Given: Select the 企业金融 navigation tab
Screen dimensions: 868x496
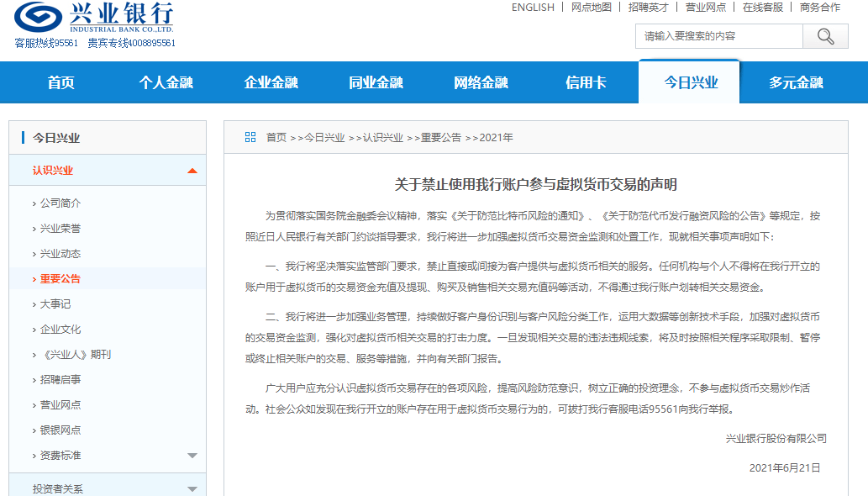Looking at the screenshot, I should pyautogui.click(x=271, y=82).
